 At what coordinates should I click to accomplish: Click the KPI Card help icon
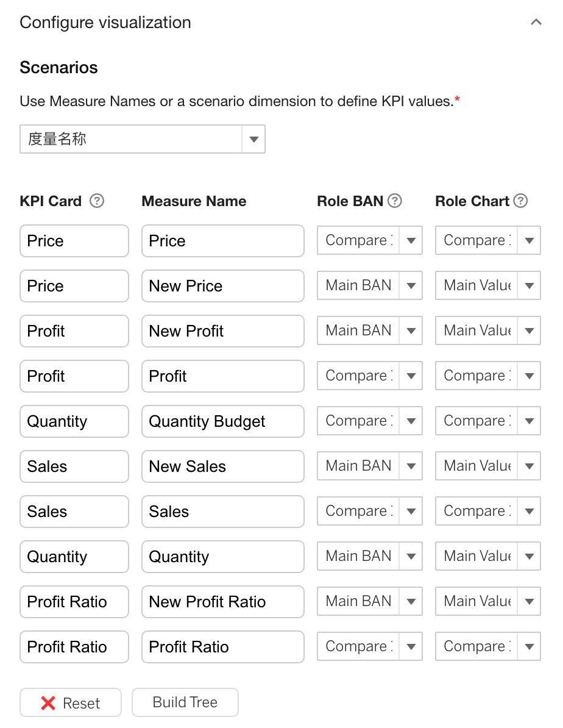[96, 201]
